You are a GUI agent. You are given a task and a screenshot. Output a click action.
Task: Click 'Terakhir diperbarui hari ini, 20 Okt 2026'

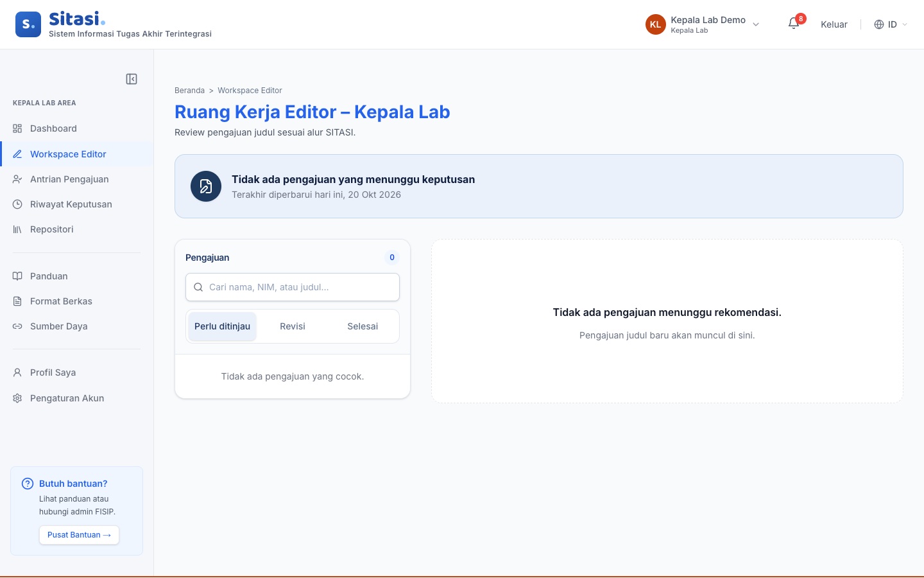(316, 195)
